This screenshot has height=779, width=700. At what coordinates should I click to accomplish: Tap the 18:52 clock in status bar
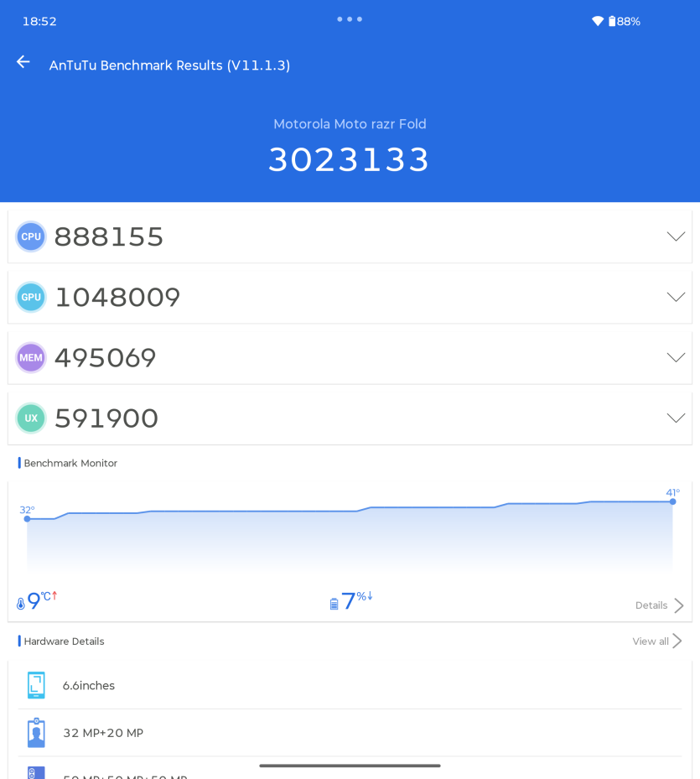(39, 21)
